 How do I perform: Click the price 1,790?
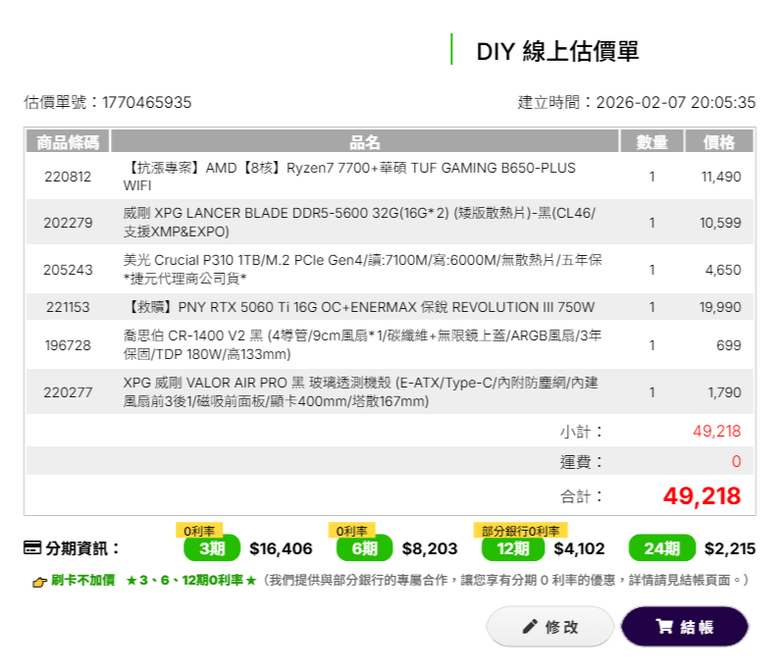pos(724,392)
